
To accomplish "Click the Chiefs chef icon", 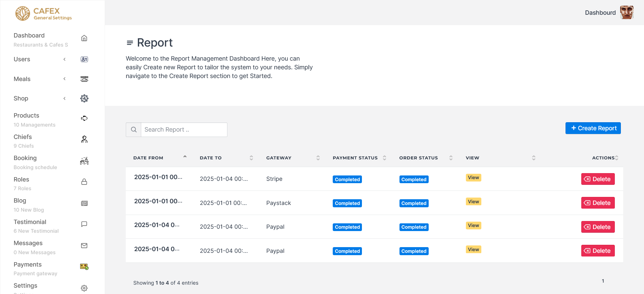I will tap(84, 139).
